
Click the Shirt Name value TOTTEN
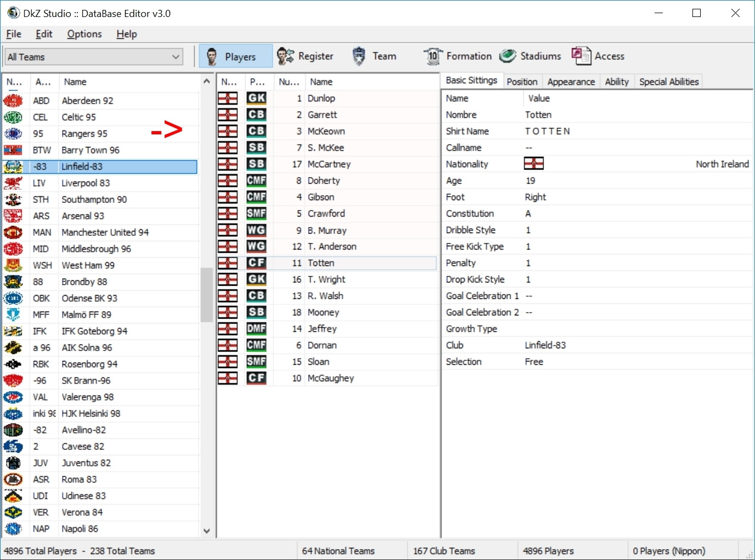pos(547,131)
